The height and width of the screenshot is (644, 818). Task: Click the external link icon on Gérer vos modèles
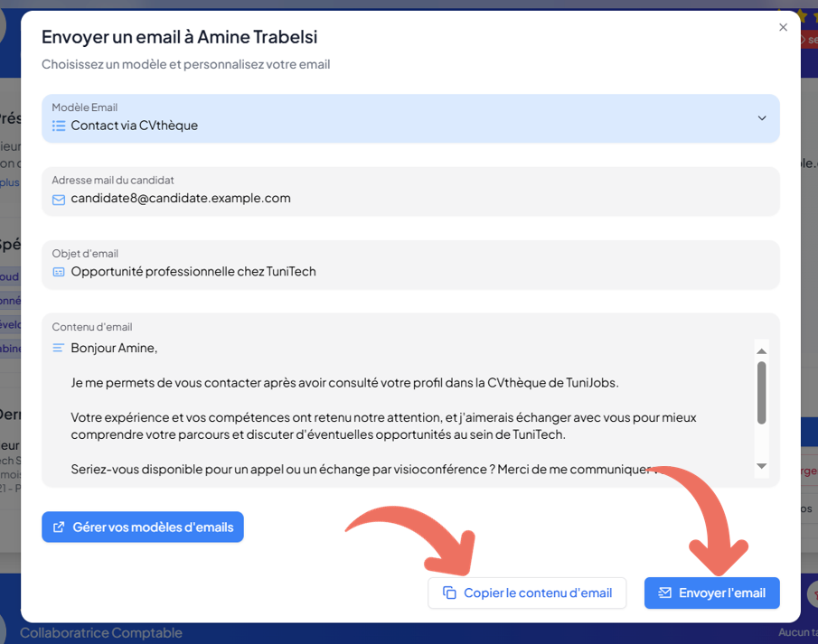click(59, 527)
